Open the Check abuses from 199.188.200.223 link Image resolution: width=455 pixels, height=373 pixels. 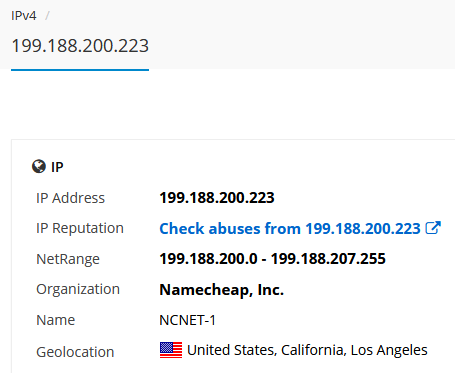[290, 229]
